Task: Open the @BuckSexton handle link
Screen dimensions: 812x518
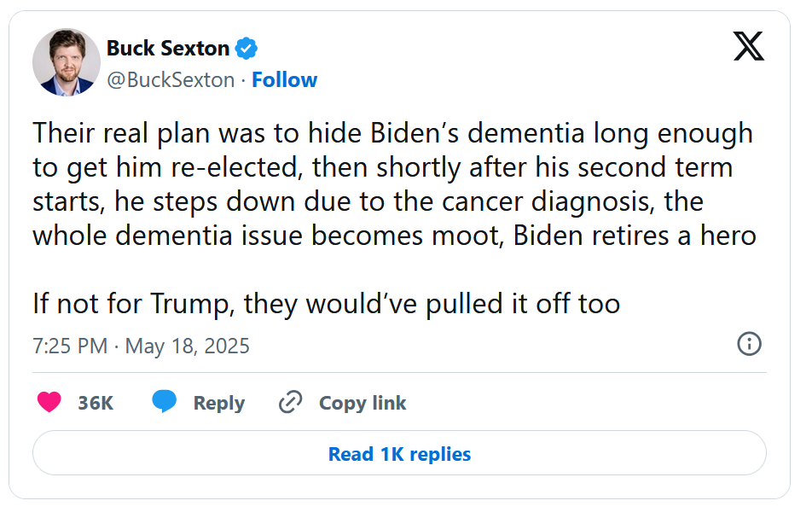Action: (171, 80)
